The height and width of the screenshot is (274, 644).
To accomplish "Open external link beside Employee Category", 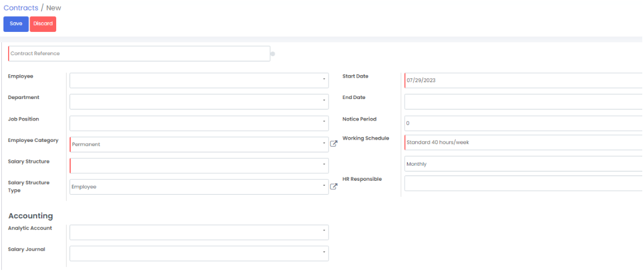I will pyautogui.click(x=334, y=144).
